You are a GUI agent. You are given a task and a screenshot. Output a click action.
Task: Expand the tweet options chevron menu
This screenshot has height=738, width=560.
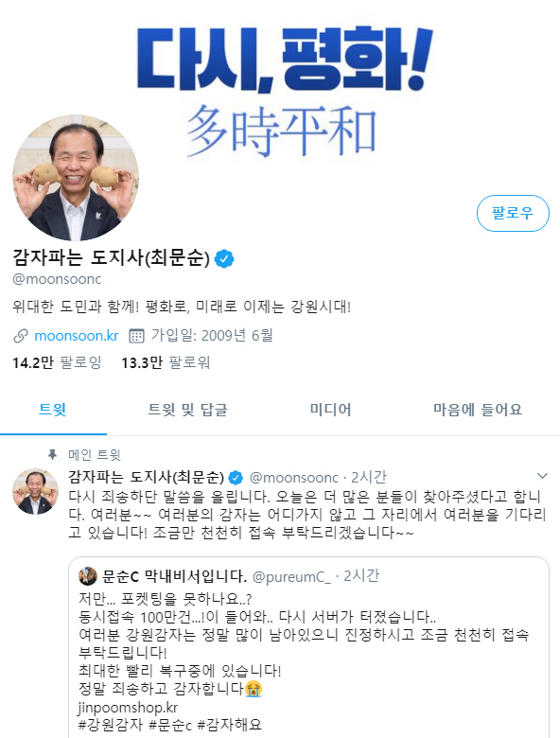[x=542, y=476]
